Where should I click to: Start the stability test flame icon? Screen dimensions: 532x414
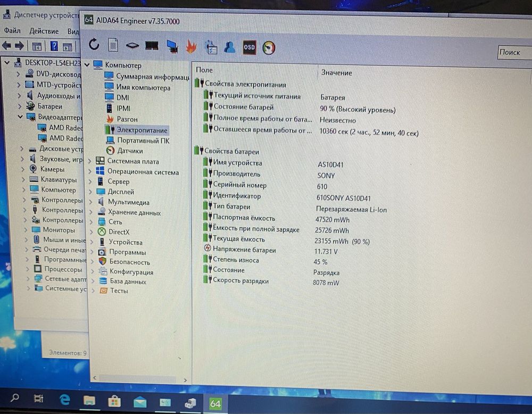192,46
